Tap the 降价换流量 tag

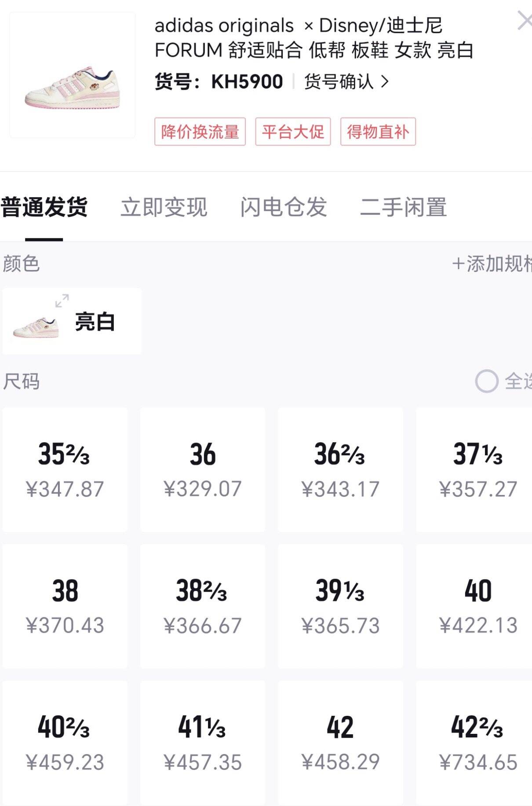point(200,132)
